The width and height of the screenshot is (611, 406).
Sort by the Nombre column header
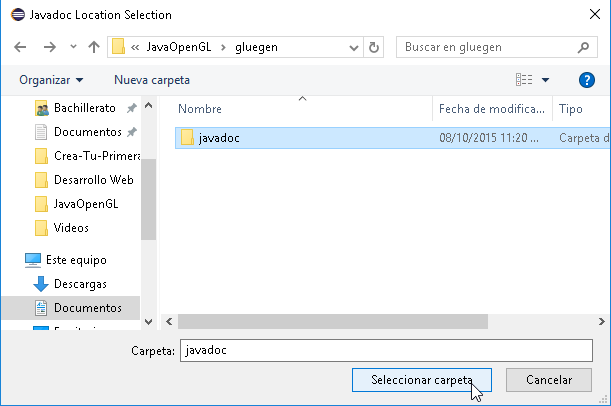coord(200,109)
